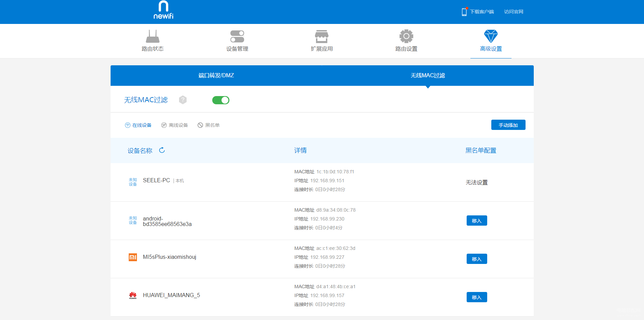The width and height of the screenshot is (644, 320).
Task: Select online devices (在线设备) filter
Action: coord(138,125)
